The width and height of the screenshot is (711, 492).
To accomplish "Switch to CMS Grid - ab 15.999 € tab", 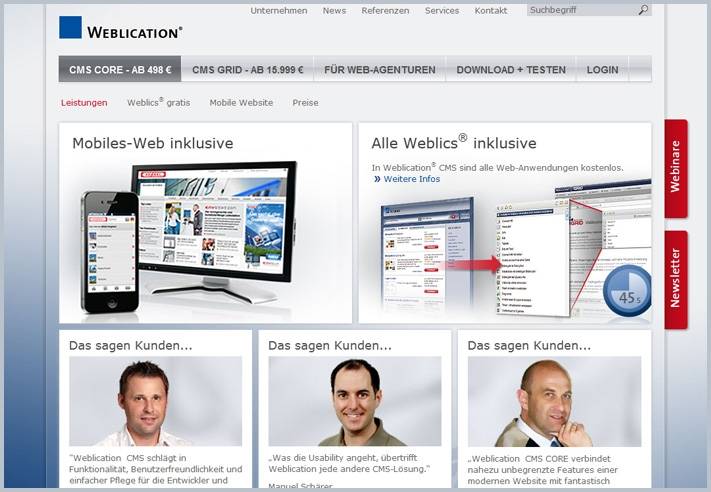I will click(247, 70).
